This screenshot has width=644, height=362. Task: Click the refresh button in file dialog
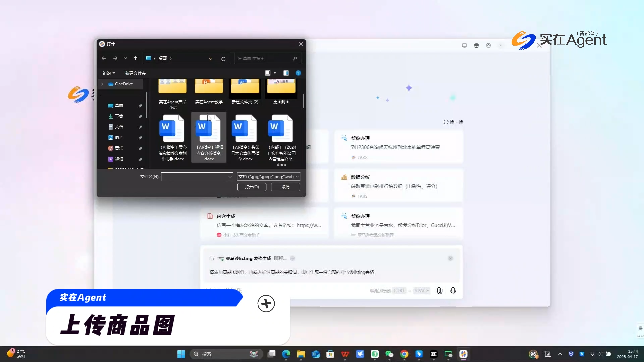pos(223,59)
